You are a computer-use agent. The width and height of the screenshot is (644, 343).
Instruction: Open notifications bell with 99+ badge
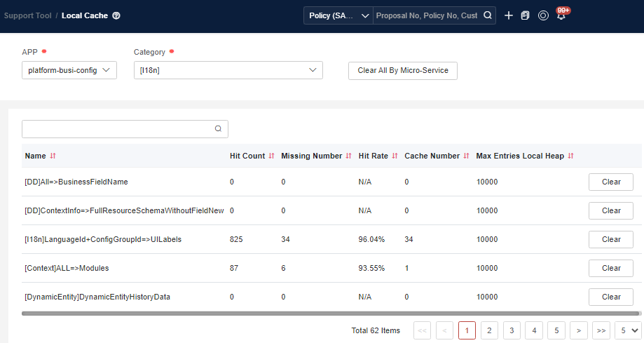point(561,15)
